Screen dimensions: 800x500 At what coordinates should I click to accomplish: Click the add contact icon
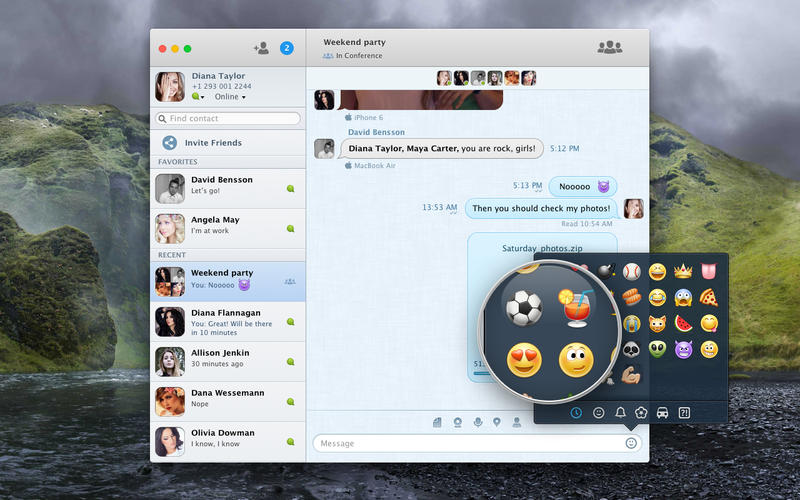click(261, 48)
